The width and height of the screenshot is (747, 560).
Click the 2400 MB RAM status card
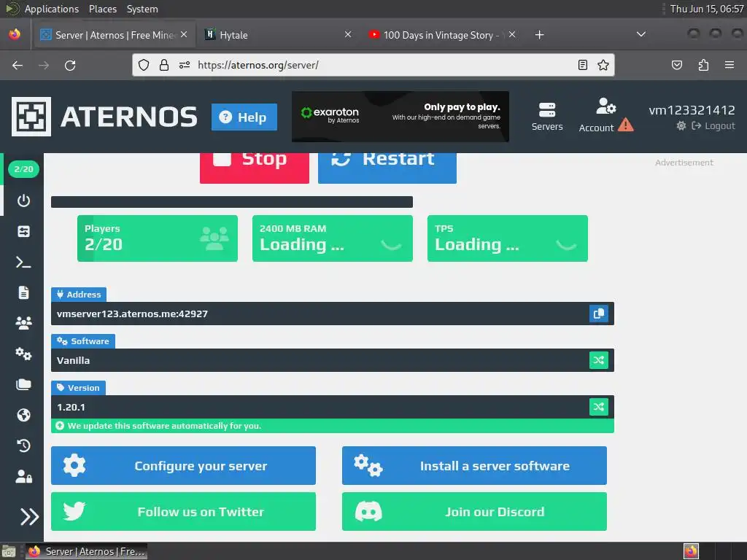[333, 238]
